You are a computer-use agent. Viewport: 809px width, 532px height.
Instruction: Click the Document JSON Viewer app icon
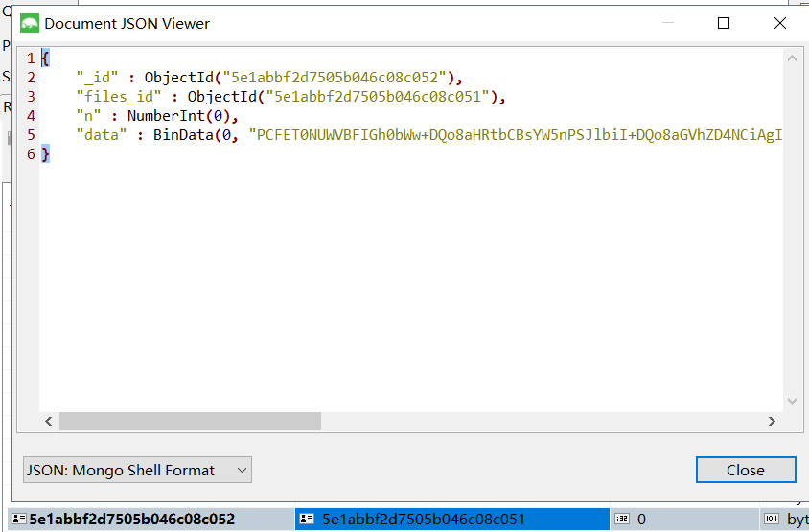click(x=30, y=23)
